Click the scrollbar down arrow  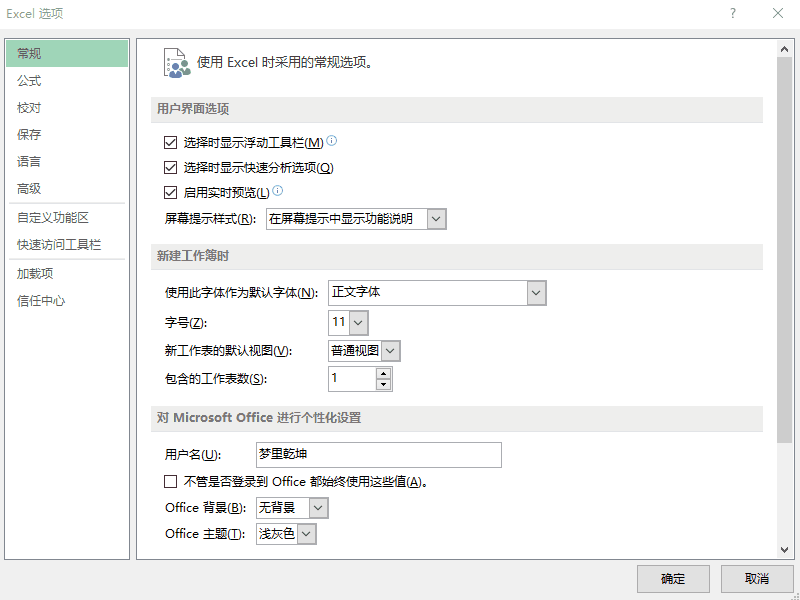click(x=785, y=549)
